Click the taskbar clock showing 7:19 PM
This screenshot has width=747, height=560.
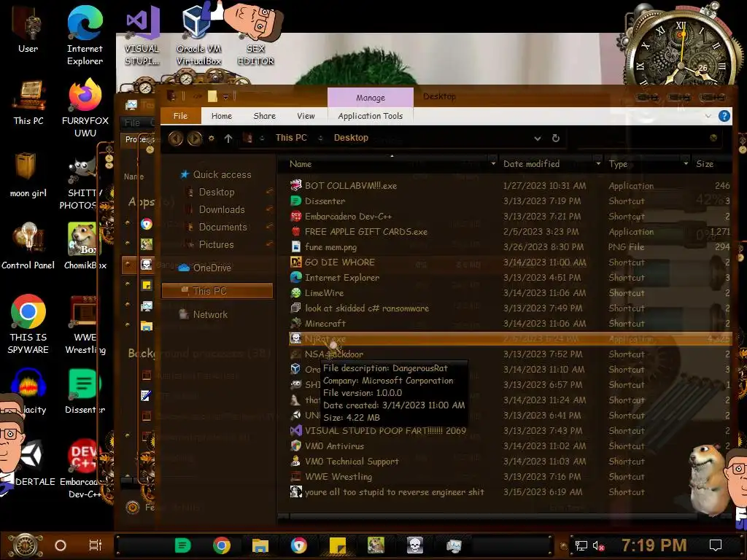tap(654, 545)
